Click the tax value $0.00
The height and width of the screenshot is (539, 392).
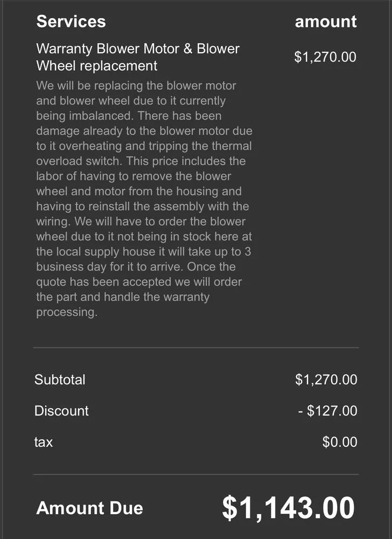(x=339, y=442)
